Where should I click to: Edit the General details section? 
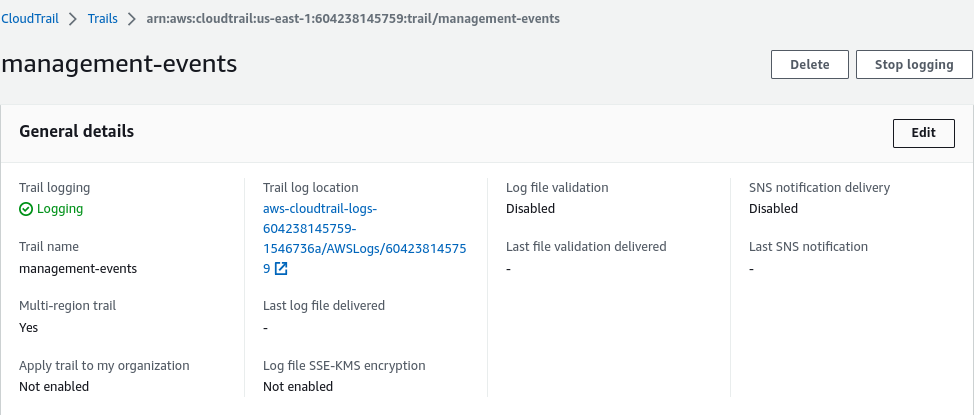click(x=923, y=133)
